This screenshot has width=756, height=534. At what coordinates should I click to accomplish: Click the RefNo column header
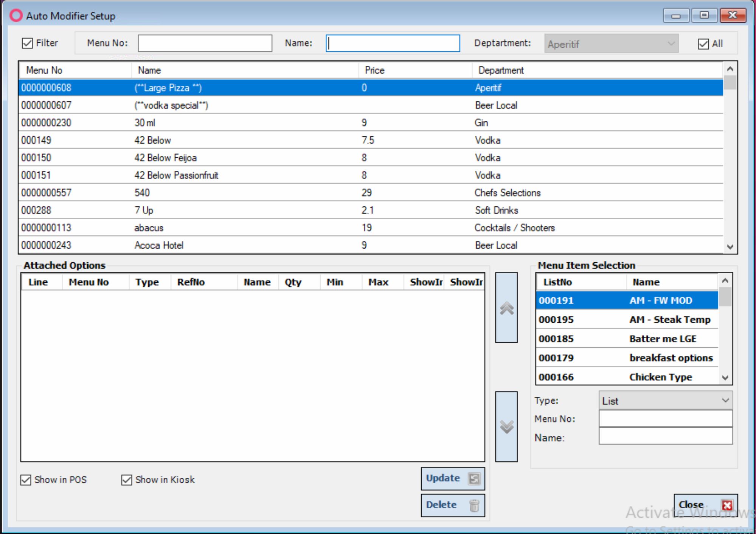pyautogui.click(x=204, y=282)
